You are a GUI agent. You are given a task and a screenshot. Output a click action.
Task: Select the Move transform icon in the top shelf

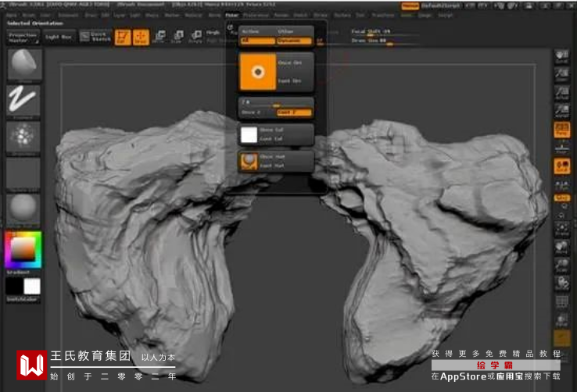pyautogui.click(x=159, y=37)
